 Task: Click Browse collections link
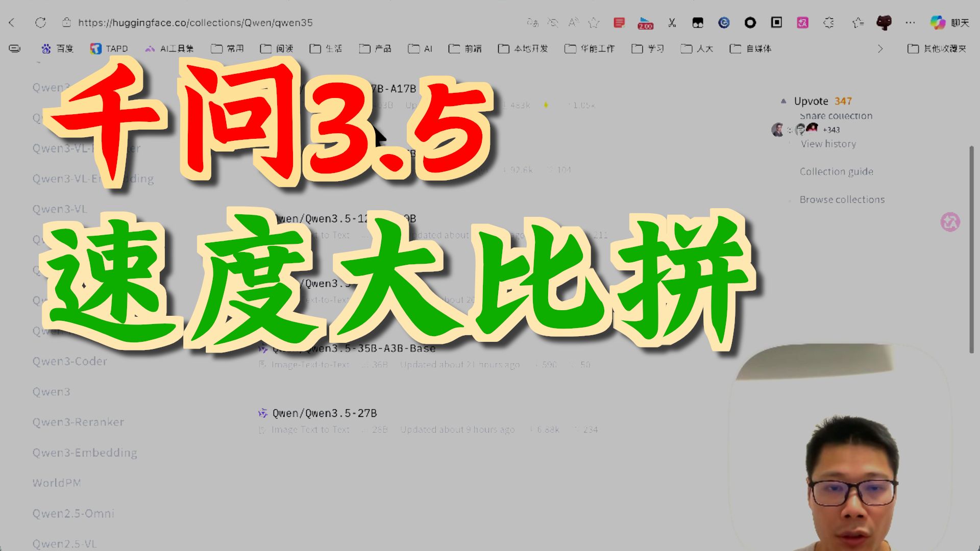tap(842, 199)
